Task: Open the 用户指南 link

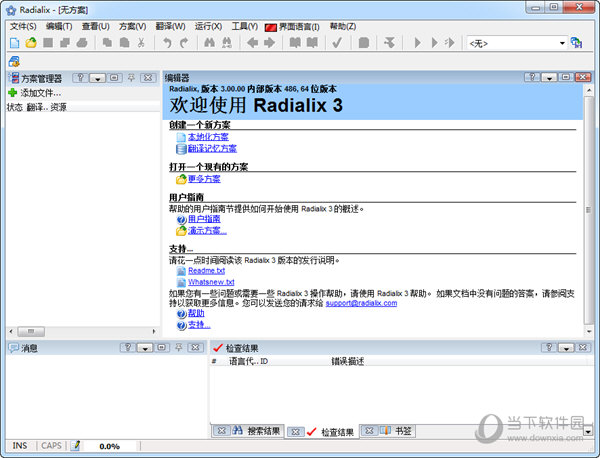Action: click(x=204, y=219)
